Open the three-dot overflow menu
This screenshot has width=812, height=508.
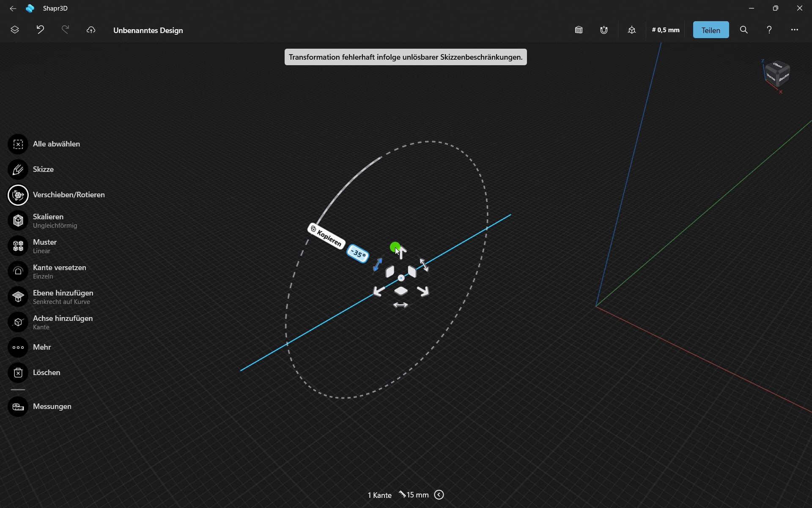click(x=794, y=30)
